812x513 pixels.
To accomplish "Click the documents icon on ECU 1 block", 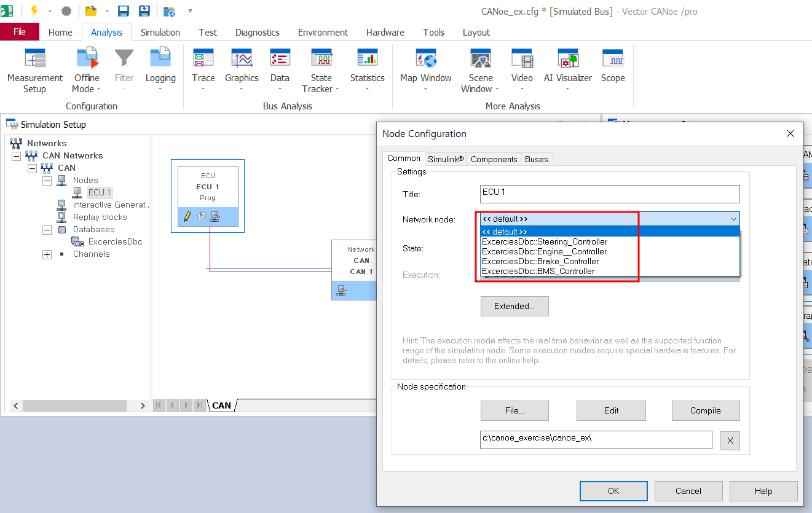I will pyautogui.click(x=201, y=216).
